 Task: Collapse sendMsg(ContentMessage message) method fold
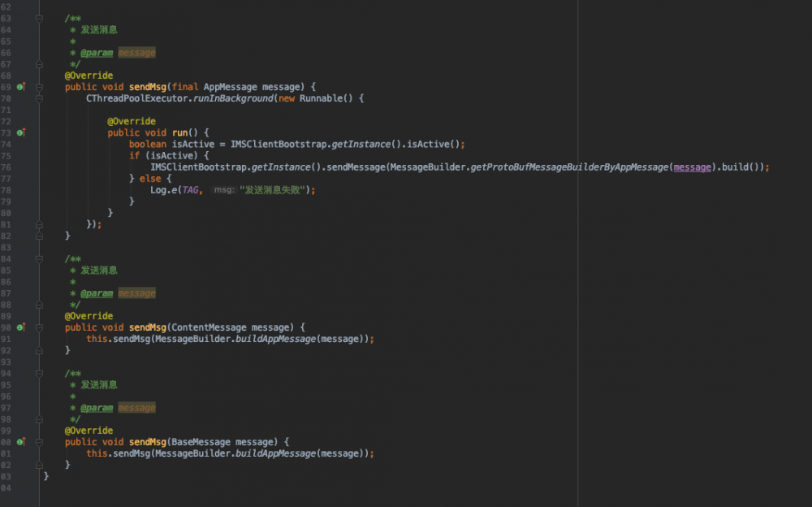(x=39, y=327)
